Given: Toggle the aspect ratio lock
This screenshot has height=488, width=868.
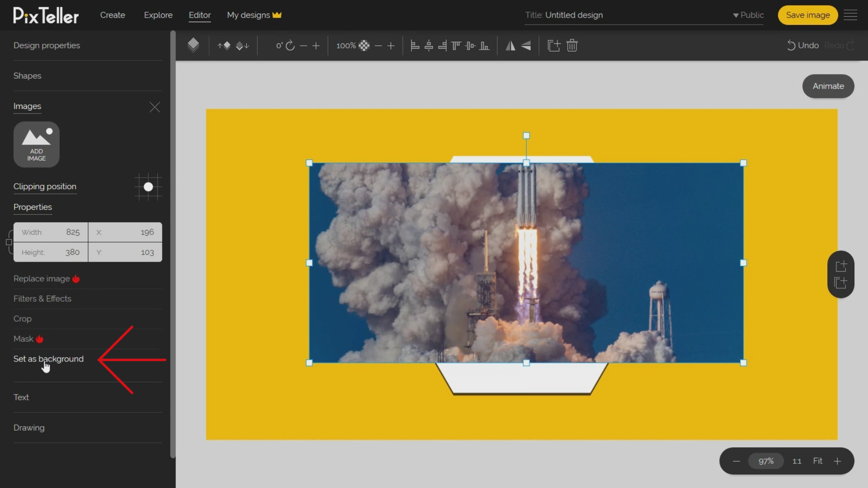Looking at the screenshot, I should pyautogui.click(x=9, y=242).
